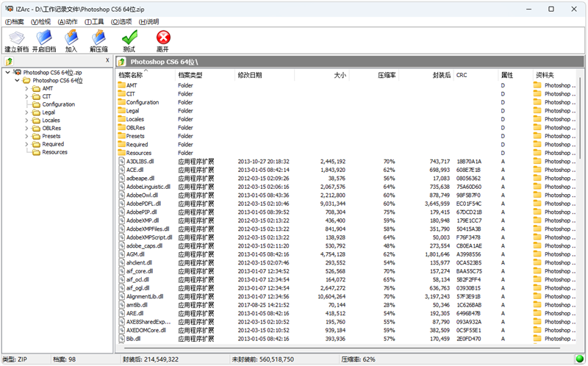The height and width of the screenshot is (366, 588).
Task: Select the Configuration item in the tree
Action: [58, 104]
